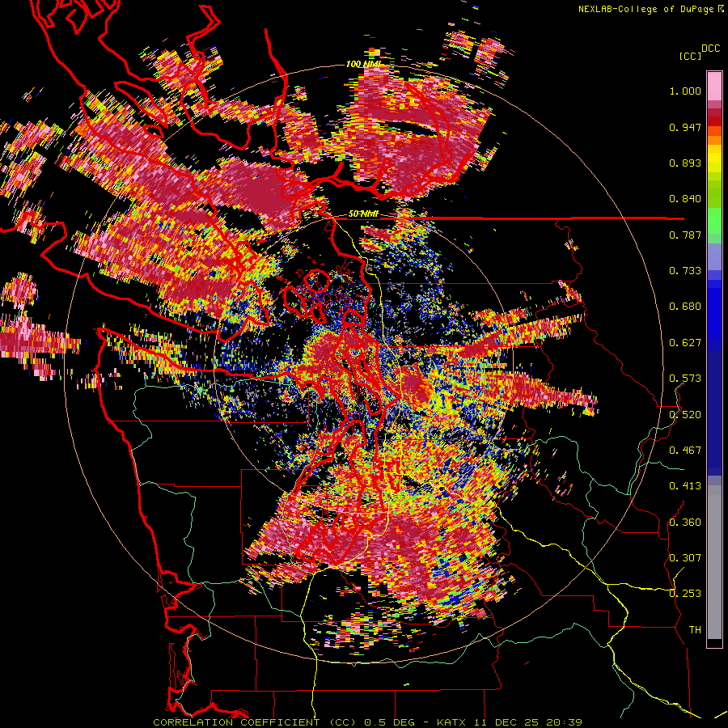Select the 0.733 scale value

685,271
